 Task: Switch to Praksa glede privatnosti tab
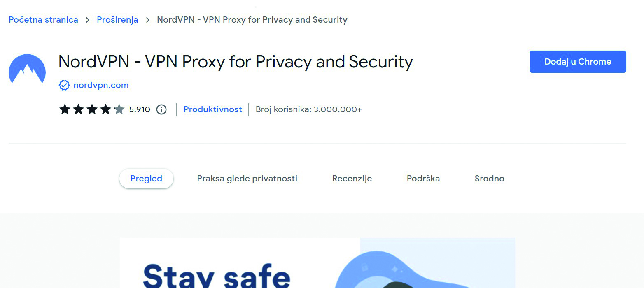coord(247,179)
